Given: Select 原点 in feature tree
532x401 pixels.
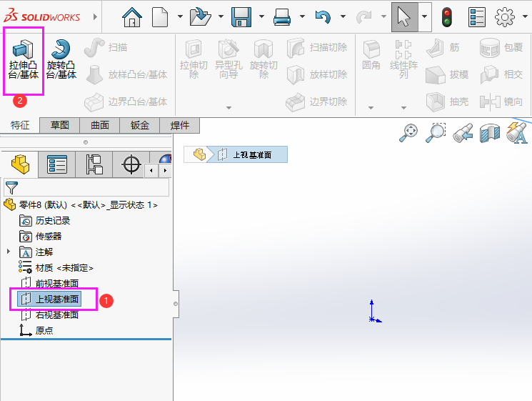Looking at the screenshot, I should click(36, 330).
